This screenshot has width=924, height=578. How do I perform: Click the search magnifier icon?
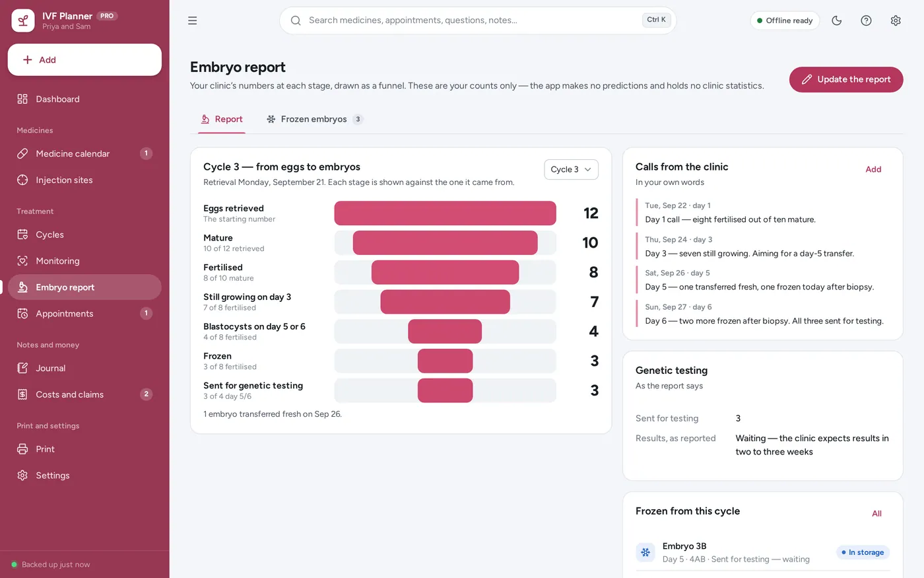(296, 20)
